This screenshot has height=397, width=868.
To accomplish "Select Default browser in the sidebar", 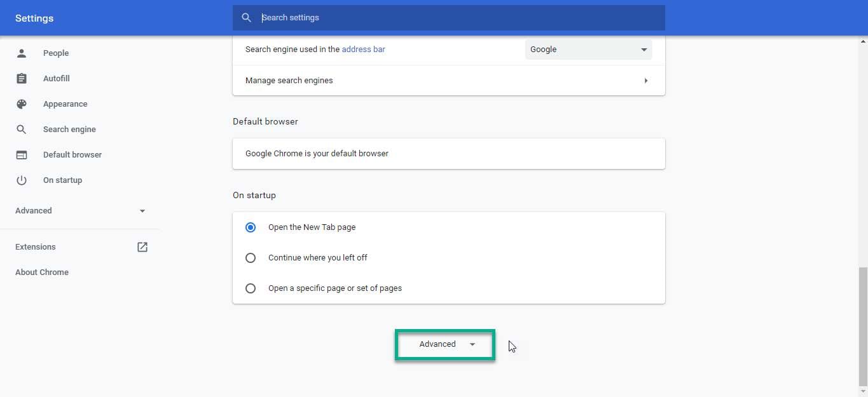I will tap(72, 154).
